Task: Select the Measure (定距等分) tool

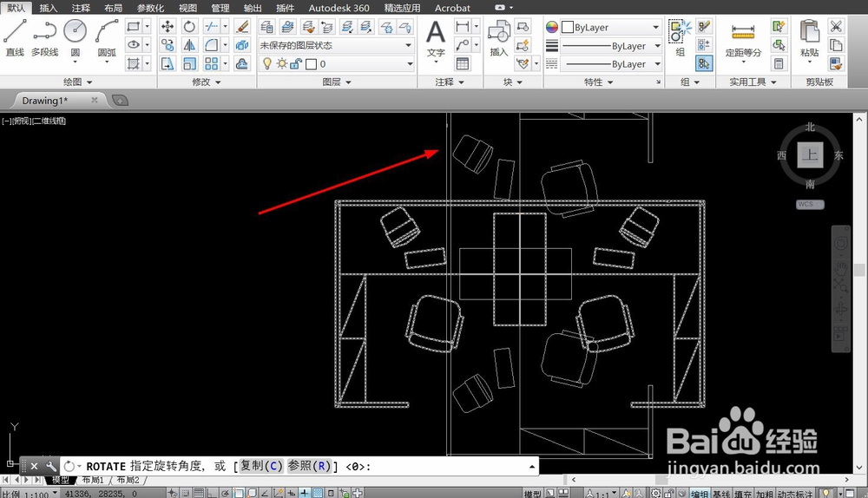Action: point(743,39)
